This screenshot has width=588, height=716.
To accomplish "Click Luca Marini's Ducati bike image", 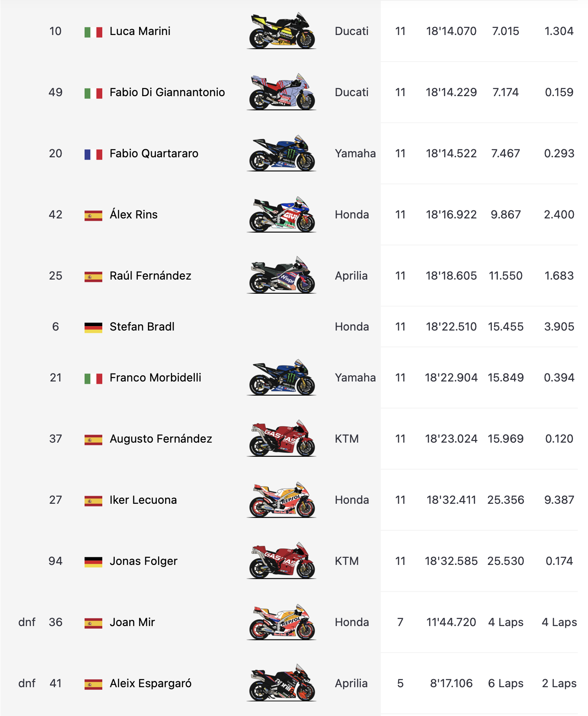I will pos(282,31).
